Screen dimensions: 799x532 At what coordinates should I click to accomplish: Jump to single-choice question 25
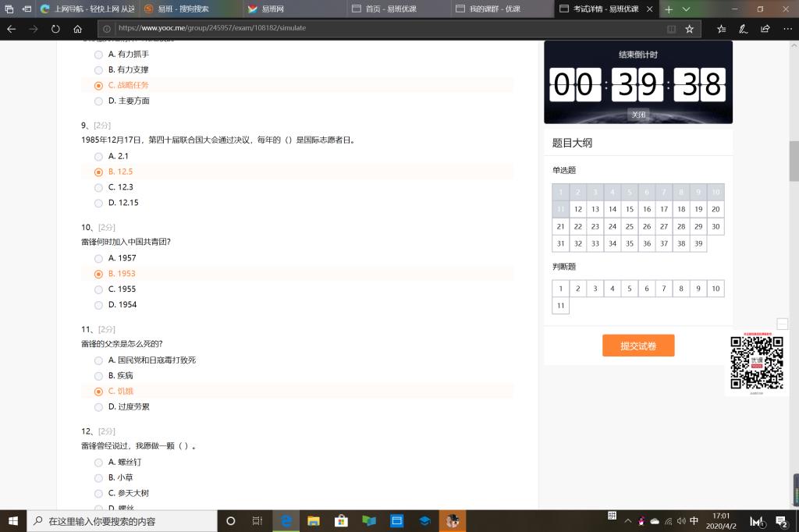point(629,226)
